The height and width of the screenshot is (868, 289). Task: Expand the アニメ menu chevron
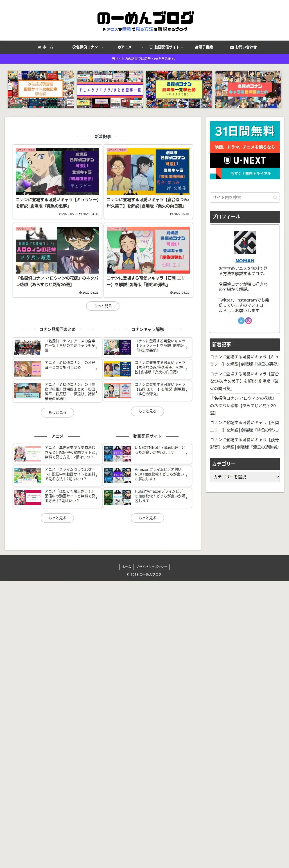142,48
